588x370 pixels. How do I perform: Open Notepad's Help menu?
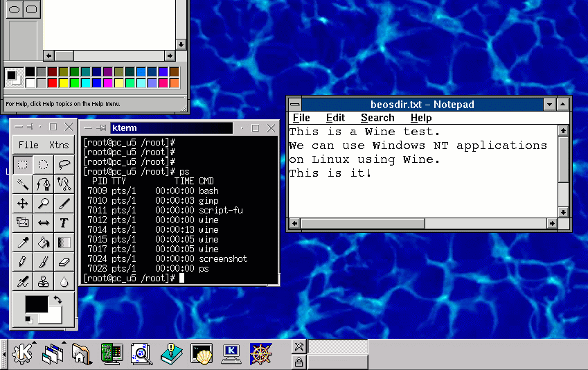click(421, 118)
